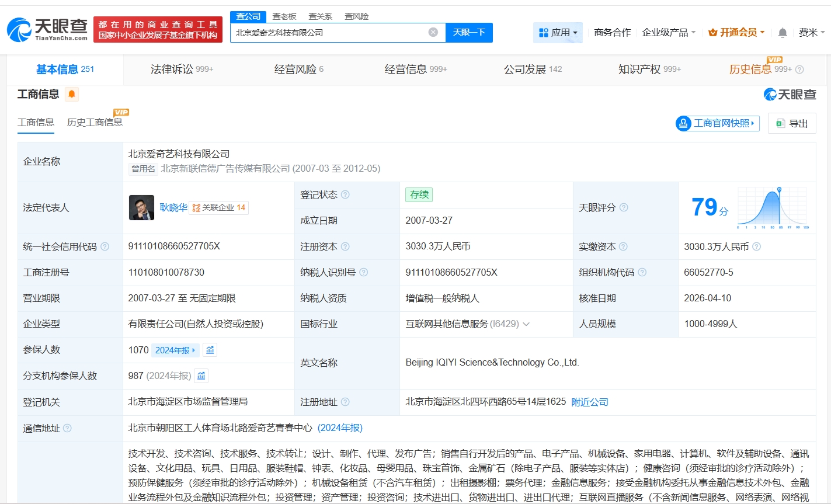This screenshot has width=831, height=504.
Task: Click the Excel icon beside 导出
Action: click(x=779, y=123)
